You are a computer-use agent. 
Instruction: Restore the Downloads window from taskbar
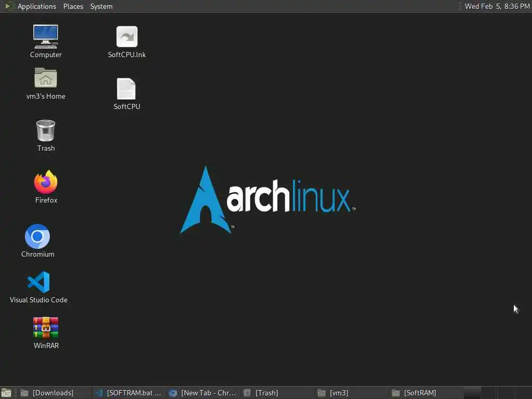point(54,393)
